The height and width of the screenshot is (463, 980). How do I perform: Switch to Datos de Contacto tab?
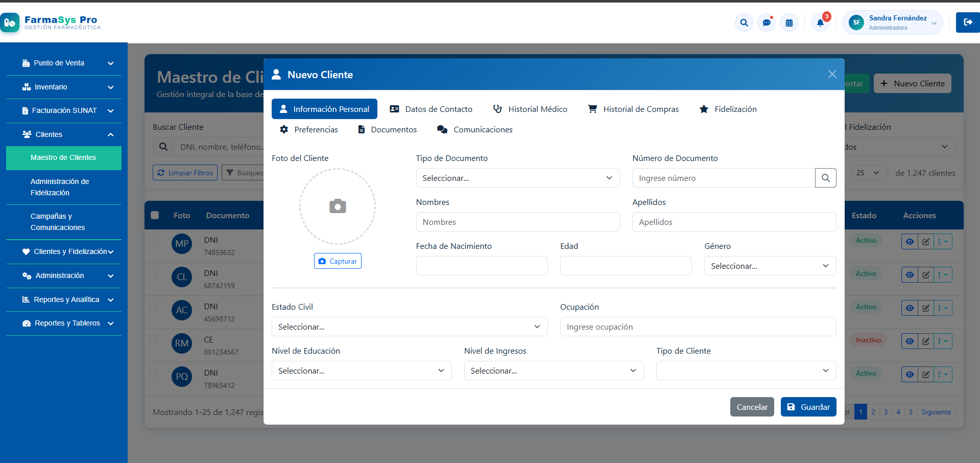(x=431, y=109)
